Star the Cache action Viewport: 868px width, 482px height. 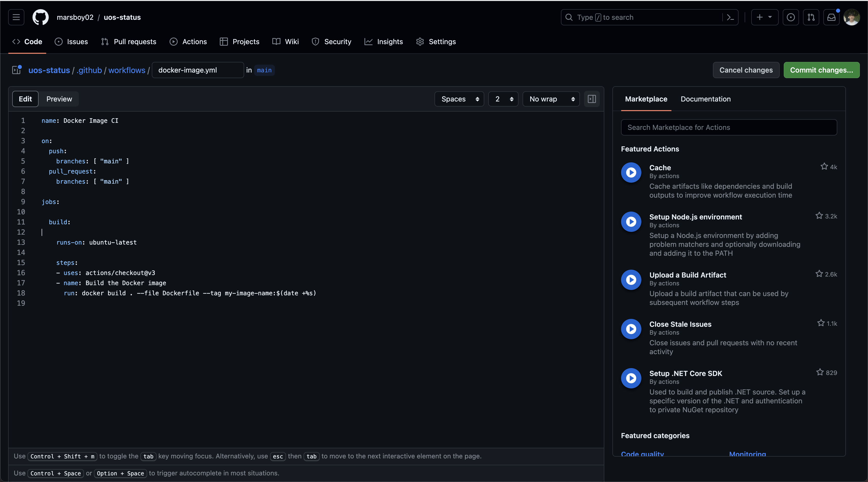pos(824,167)
